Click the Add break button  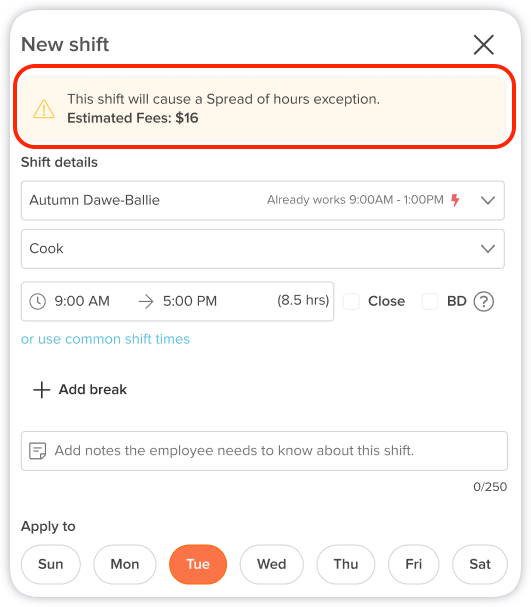pyautogui.click(x=80, y=390)
